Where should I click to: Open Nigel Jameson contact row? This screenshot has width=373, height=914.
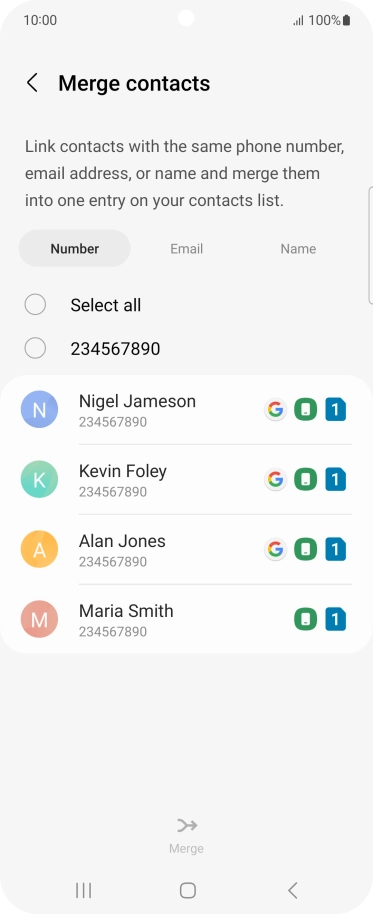tap(186, 410)
